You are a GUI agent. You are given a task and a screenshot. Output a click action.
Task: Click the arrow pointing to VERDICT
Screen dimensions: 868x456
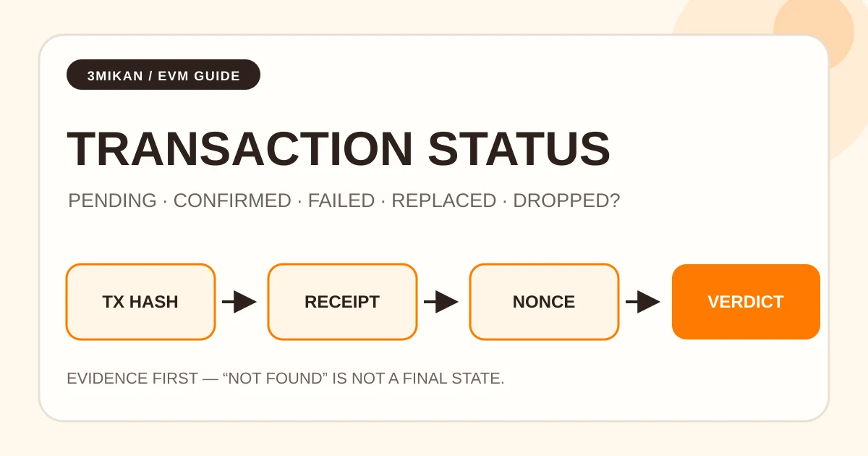click(643, 302)
